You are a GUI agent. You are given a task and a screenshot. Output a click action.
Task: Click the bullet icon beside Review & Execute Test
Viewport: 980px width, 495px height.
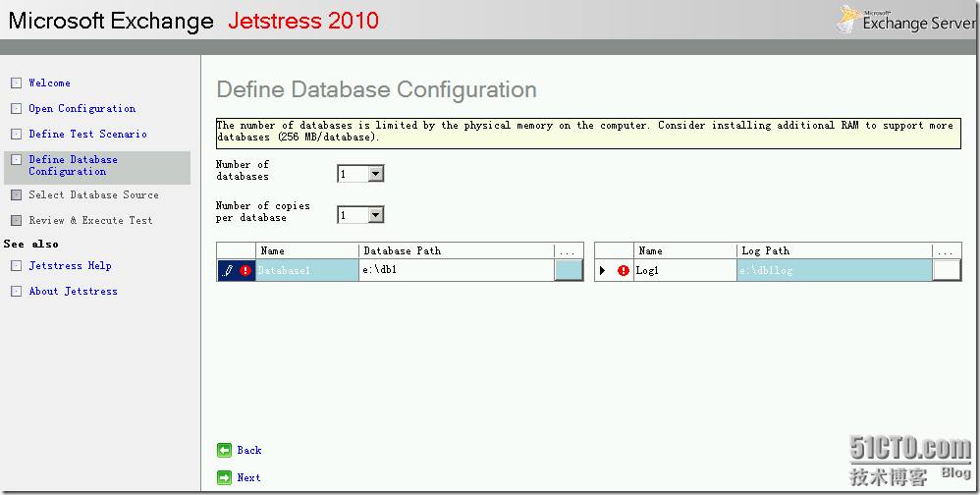(x=17, y=221)
